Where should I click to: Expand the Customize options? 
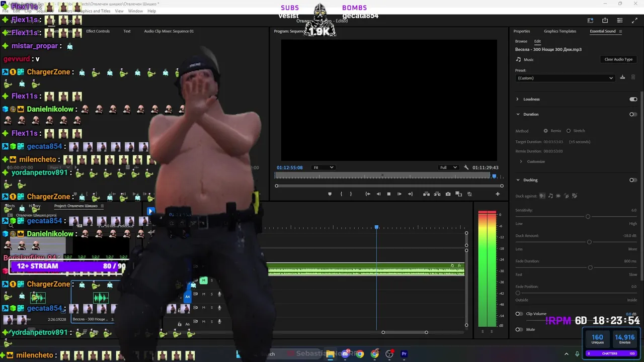coord(521,161)
